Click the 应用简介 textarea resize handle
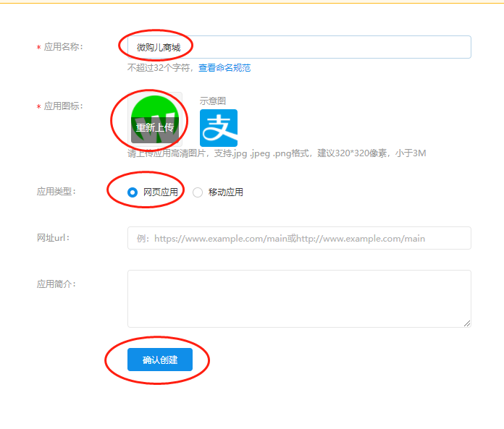The image size is (504, 429). pos(467,323)
